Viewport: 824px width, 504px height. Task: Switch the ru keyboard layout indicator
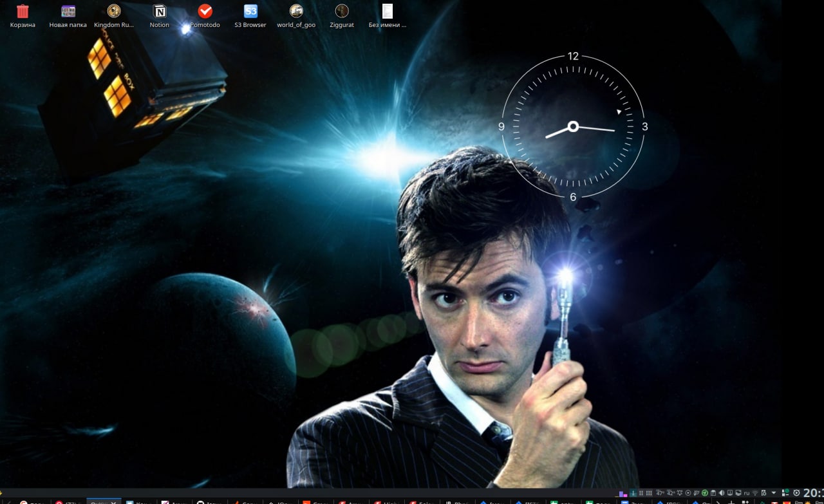coord(747,493)
